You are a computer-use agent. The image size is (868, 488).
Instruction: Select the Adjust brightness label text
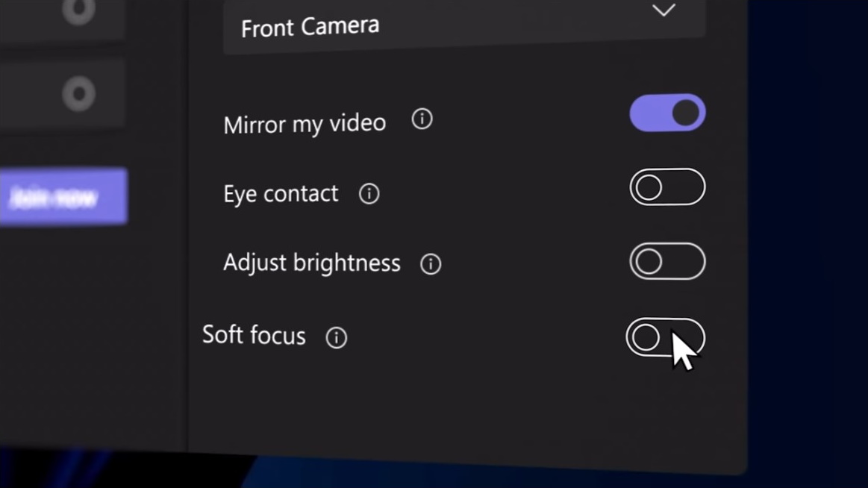[x=312, y=263]
